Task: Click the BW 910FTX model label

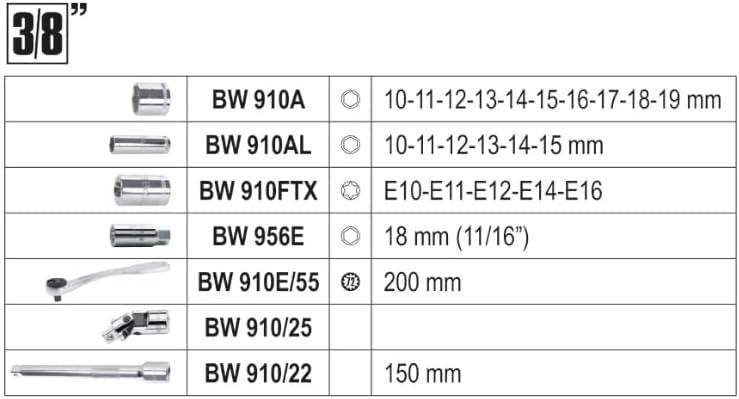Action: (x=258, y=191)
